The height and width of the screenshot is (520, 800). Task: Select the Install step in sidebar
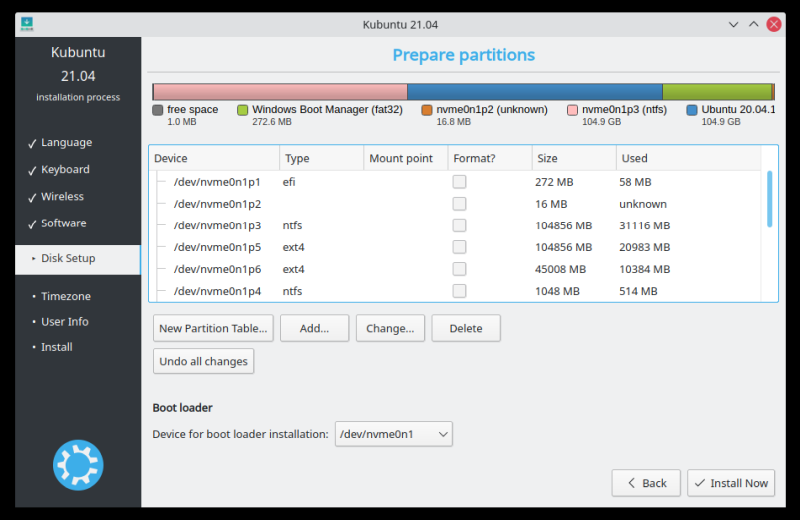tap(56, 347)
